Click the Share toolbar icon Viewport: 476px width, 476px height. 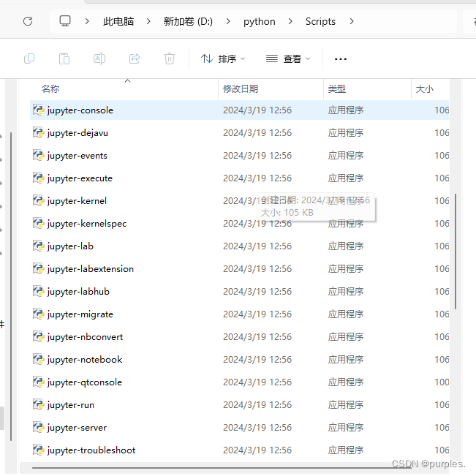pyautogui.click(x=135, y=58)
